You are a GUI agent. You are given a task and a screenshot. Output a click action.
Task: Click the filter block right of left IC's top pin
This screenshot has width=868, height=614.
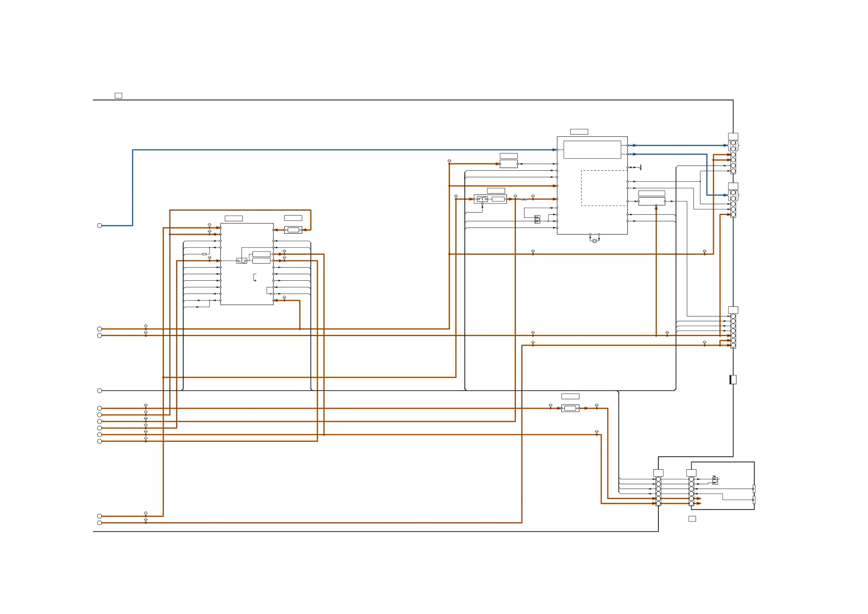pos(293,230)
